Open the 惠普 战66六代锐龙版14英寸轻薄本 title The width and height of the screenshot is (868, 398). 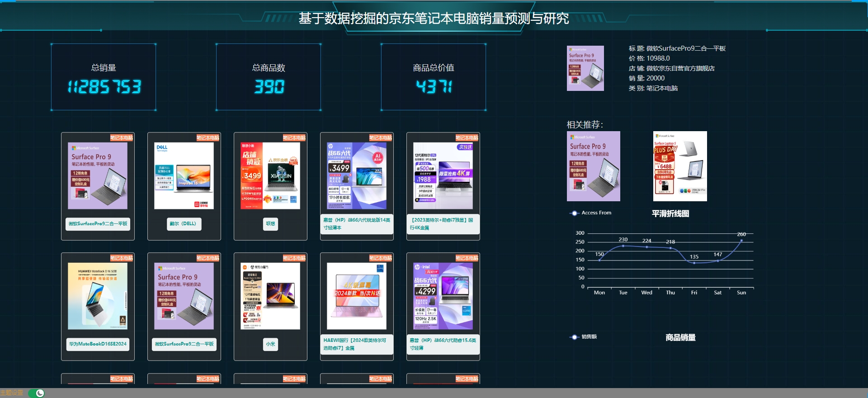[357, 224]
